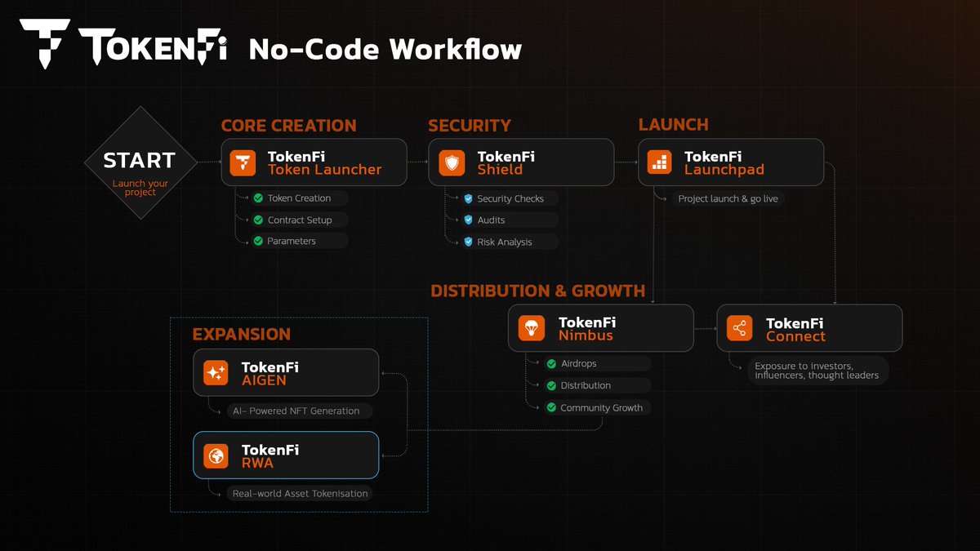Click green check beside Token Creation
Image resolution: width=980 pixels, height=551 pixels.
click(258, 198)
